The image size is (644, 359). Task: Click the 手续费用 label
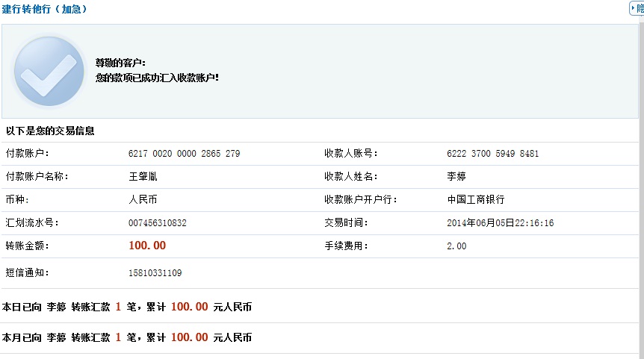point(346,246)
